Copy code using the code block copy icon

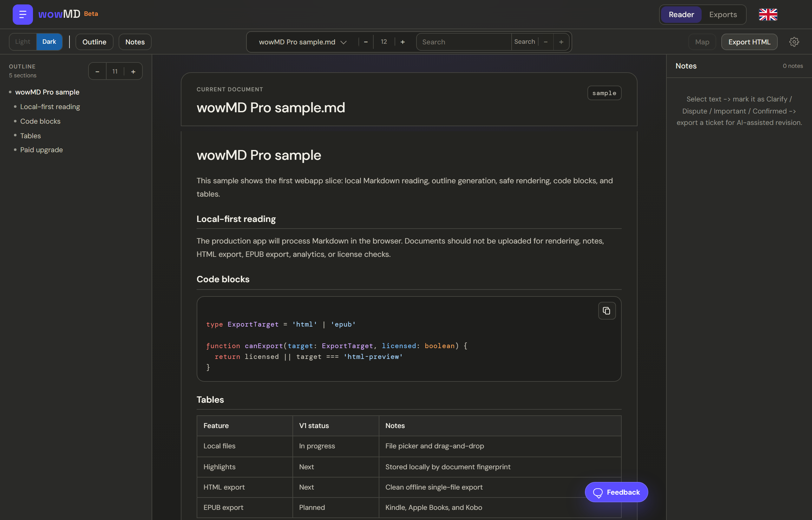607,311
